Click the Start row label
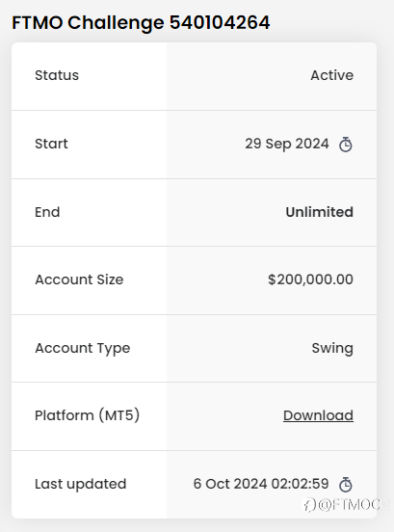The image size is (394, 532). point(51,144)
